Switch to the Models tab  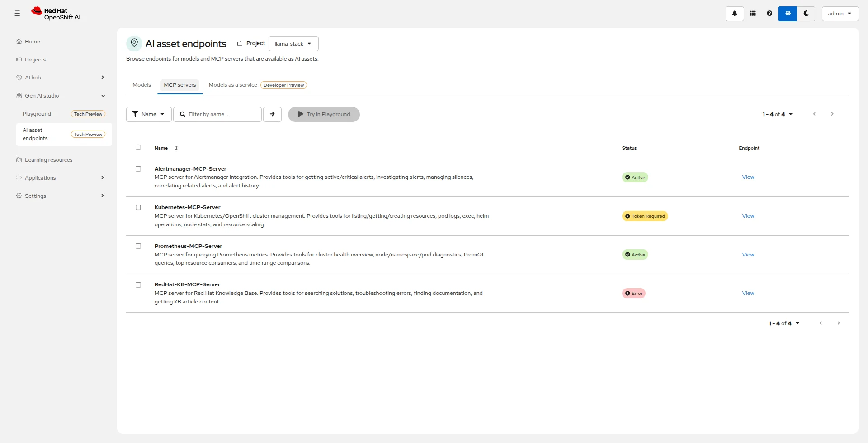(x=142, y=85)
